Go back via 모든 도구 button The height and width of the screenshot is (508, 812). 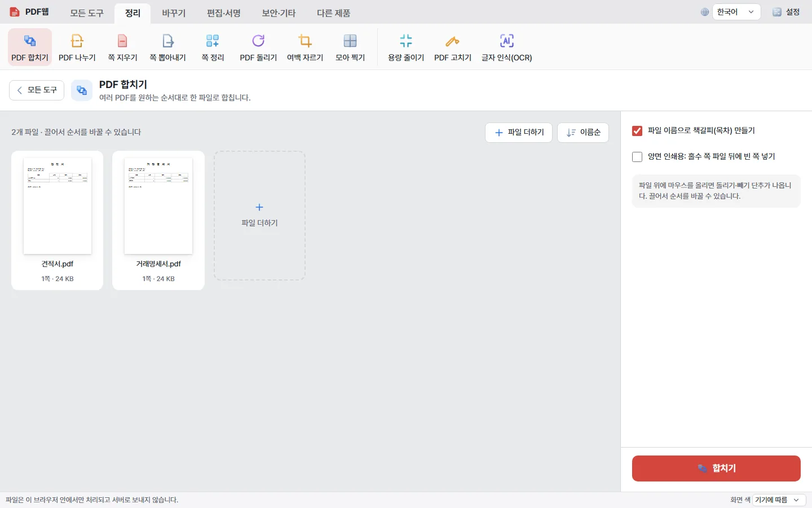pos(37,90)
